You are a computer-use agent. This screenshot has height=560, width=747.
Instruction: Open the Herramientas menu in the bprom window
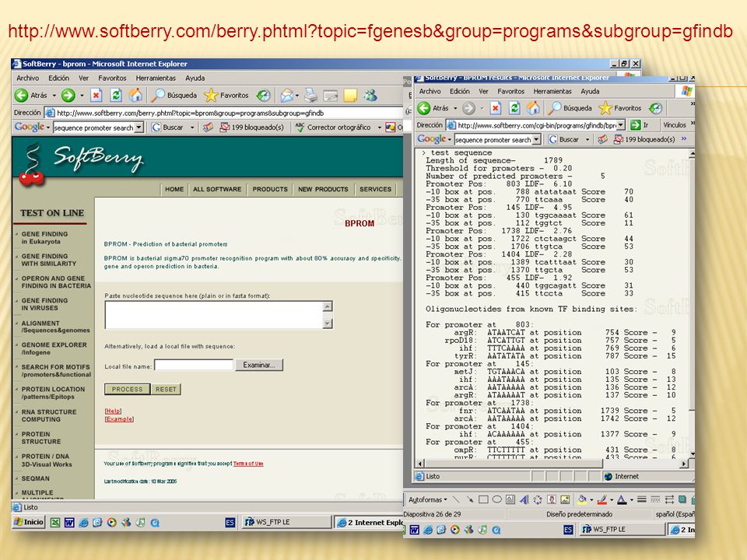156,78
